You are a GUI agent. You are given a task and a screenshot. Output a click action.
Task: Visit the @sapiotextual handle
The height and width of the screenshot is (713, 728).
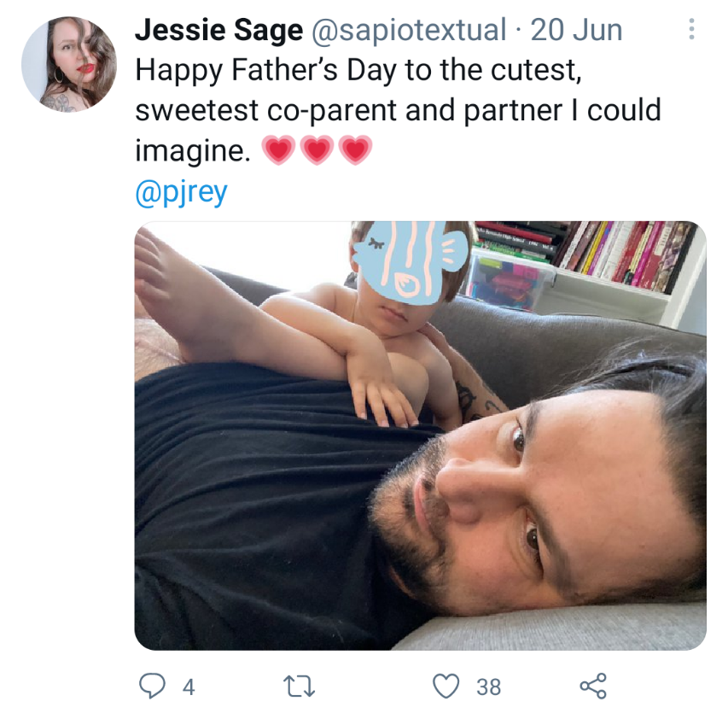coord(409,31)
